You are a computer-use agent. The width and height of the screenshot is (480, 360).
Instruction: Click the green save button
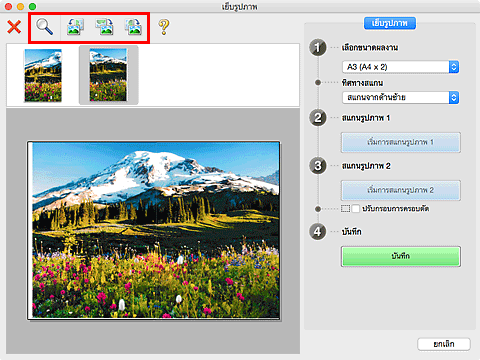click(401, 256)
